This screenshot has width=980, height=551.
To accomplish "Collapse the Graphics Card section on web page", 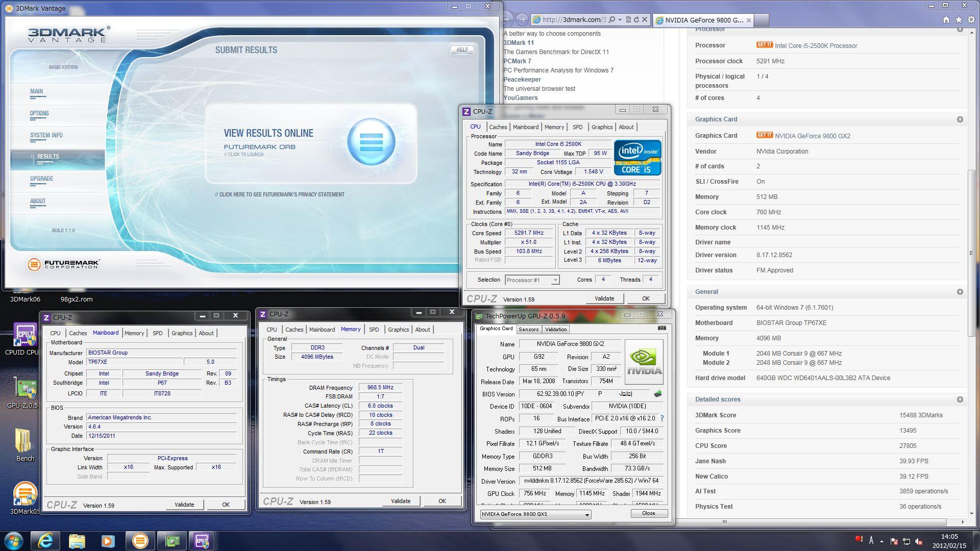I will [x=960, y=119].
